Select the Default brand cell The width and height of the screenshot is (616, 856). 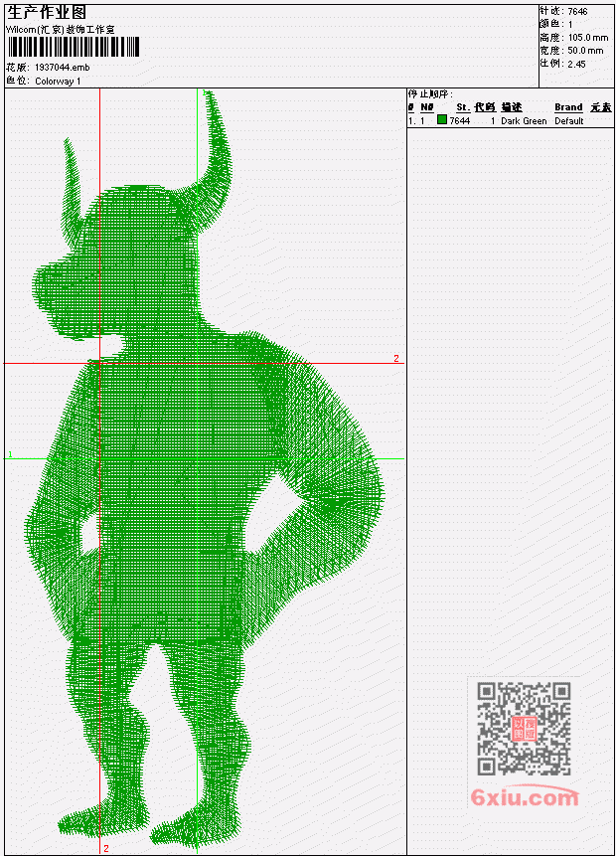569,120
